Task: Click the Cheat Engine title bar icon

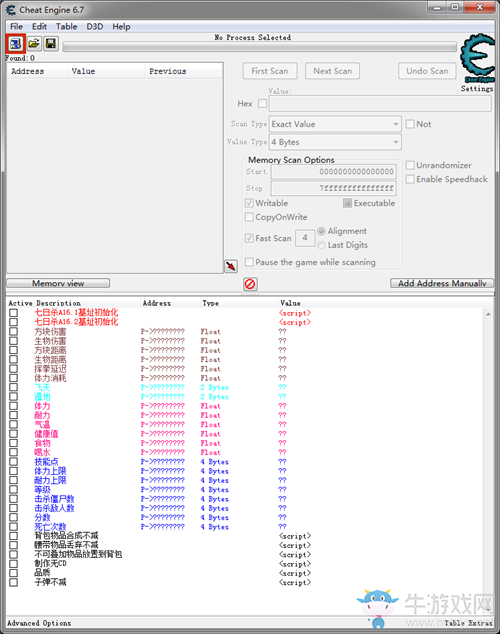Action: point(11,10)
